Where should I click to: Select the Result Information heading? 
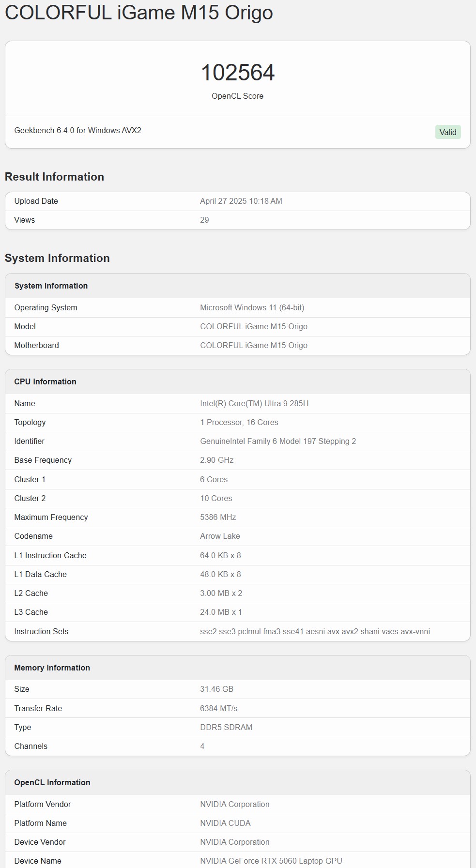click(x=54, y=177)
